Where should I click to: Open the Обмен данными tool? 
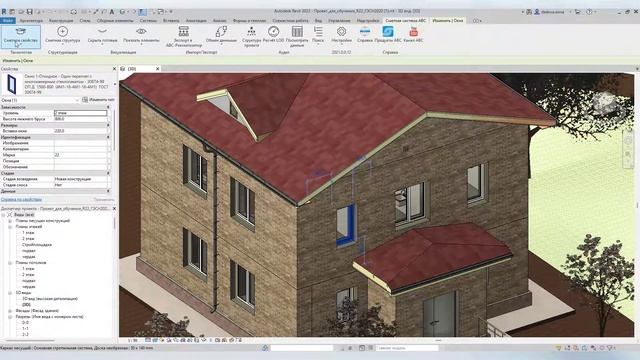[221, 35]
